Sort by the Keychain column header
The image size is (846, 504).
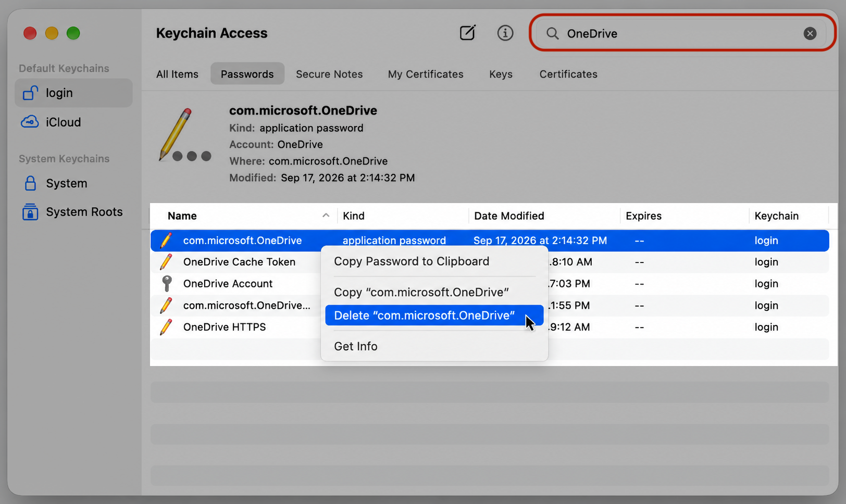coord(776,216)
